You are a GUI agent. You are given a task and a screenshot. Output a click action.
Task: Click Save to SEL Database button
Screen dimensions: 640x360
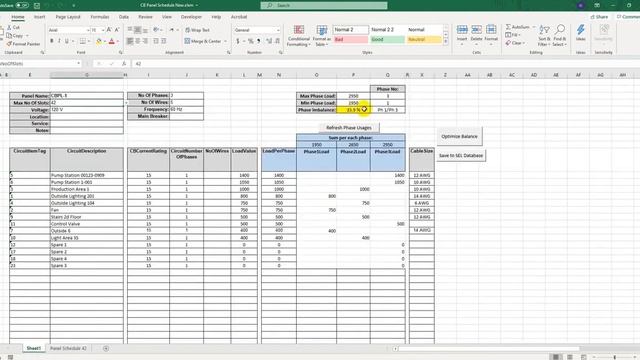461,156
